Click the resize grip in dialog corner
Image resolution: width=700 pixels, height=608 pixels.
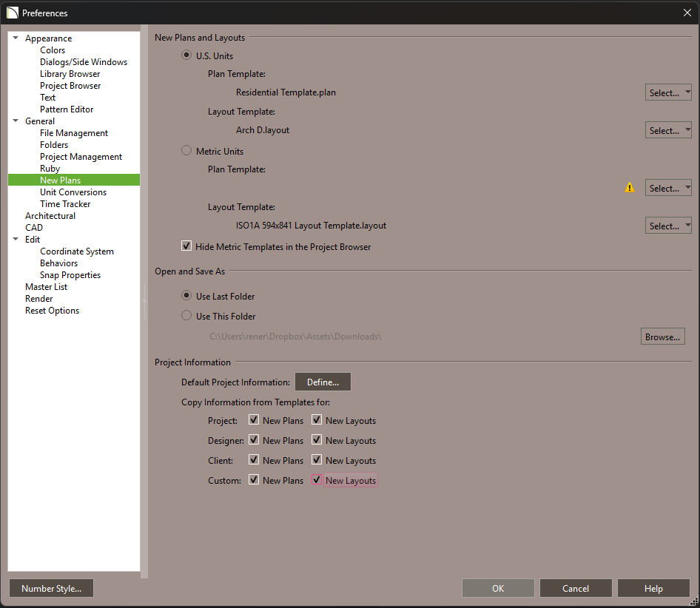coord(694,602)
